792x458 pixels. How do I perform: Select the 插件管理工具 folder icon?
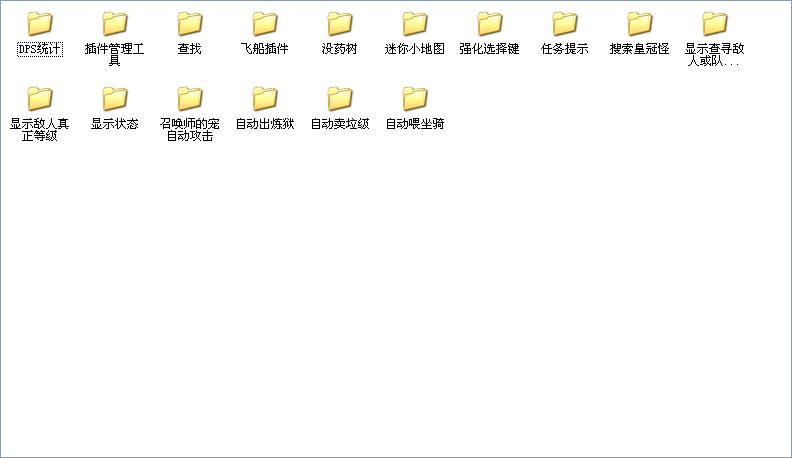(115, 24)
